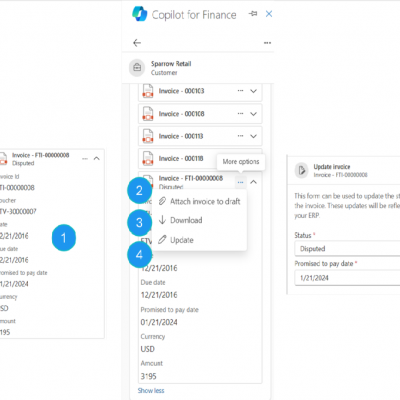The image size is (400, 400).
Task: Click the Show less link
Action: [x=151, y=390]
